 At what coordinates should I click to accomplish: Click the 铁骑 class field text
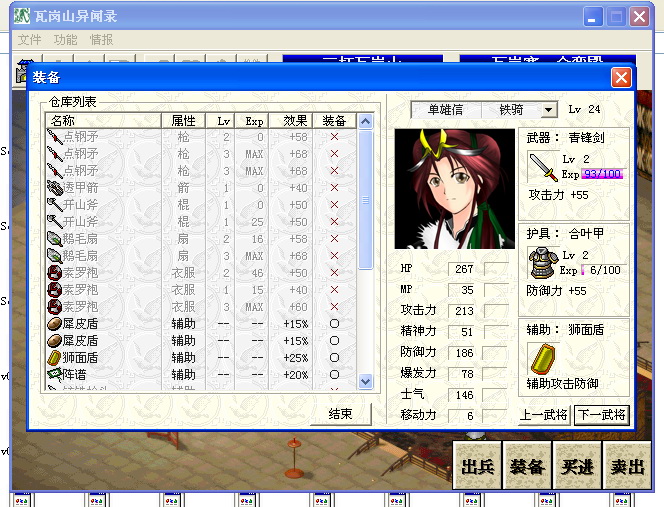512,110
